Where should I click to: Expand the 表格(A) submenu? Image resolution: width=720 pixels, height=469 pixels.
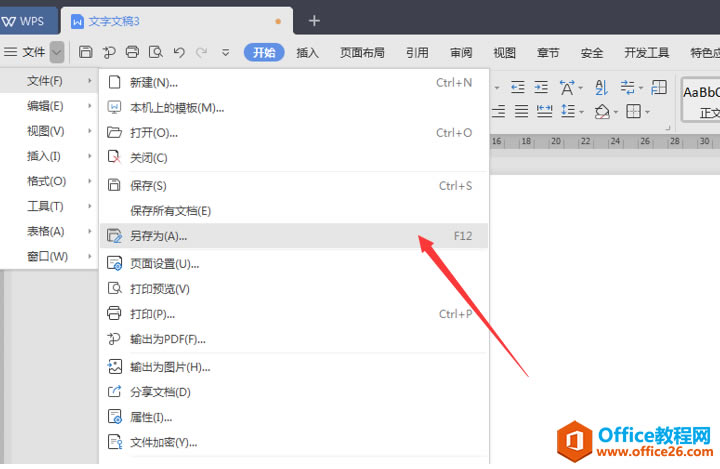49,231
